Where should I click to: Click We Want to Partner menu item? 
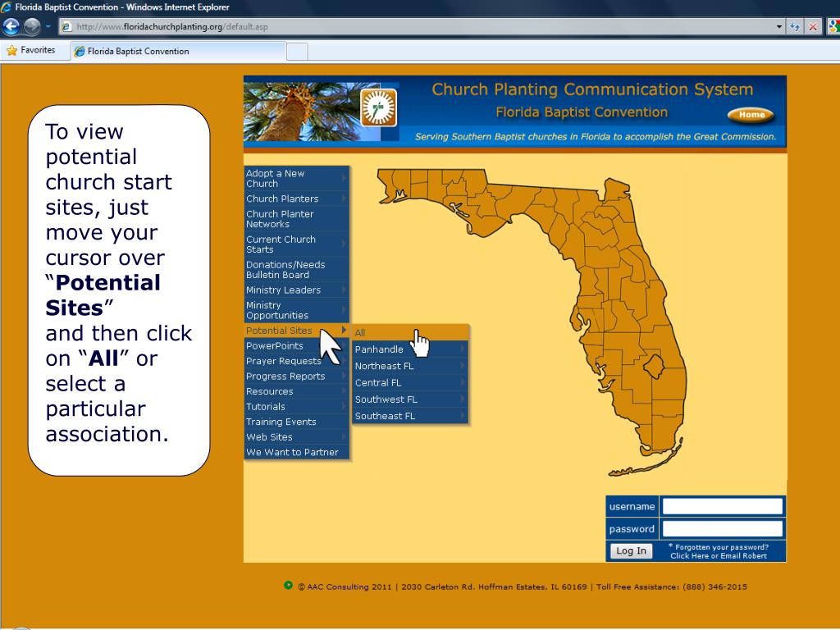pos(296,452)
